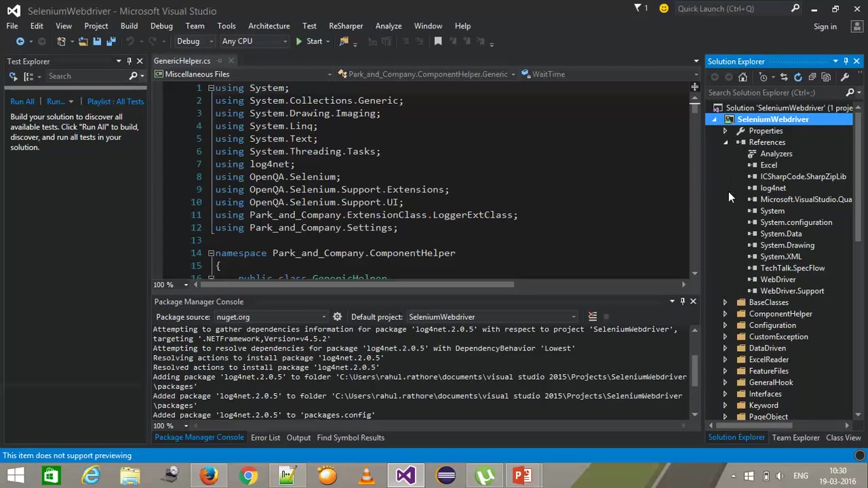Image resolution: width=868 pixels, height=488 pixels.
Task: Open Package Manager settings gear icon
Action: pos(337,317)
